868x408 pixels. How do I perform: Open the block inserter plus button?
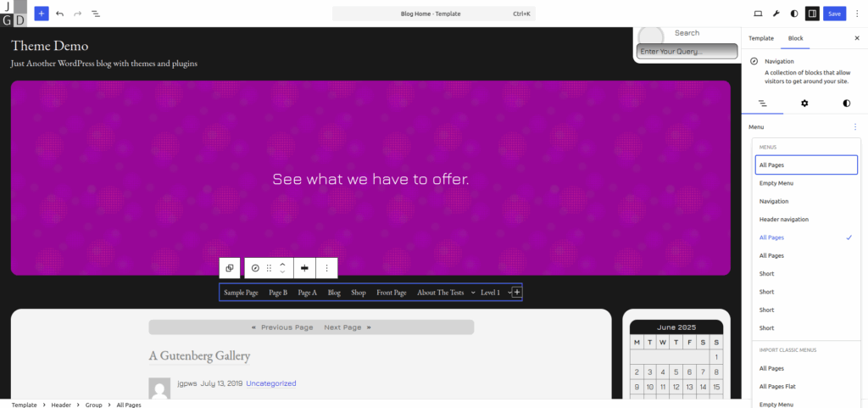click(x=42, y=14)
